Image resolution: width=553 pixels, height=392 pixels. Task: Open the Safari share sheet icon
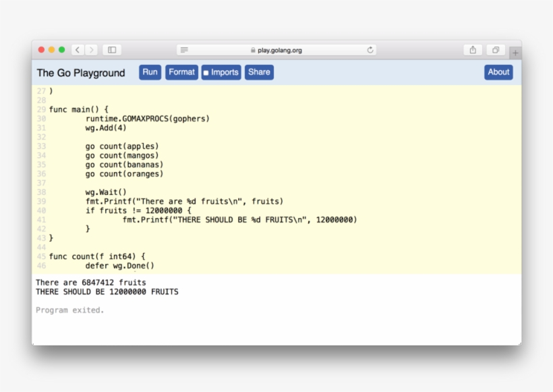473,50
